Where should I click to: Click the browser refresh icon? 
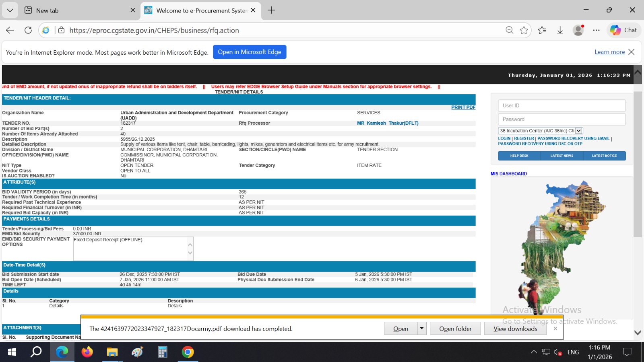tap(28, 30)
